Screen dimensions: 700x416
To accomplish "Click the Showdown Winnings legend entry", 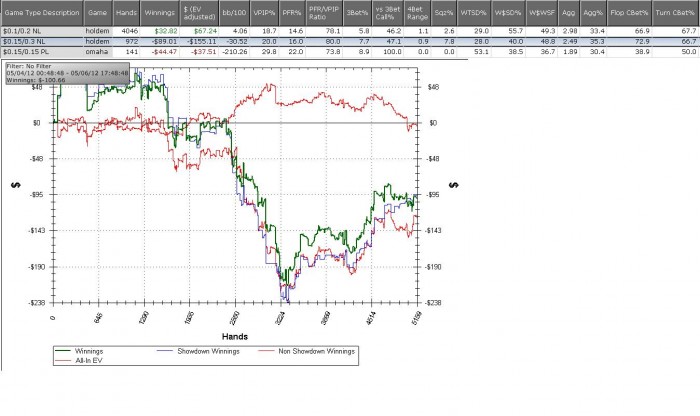I will coord(198,351).
